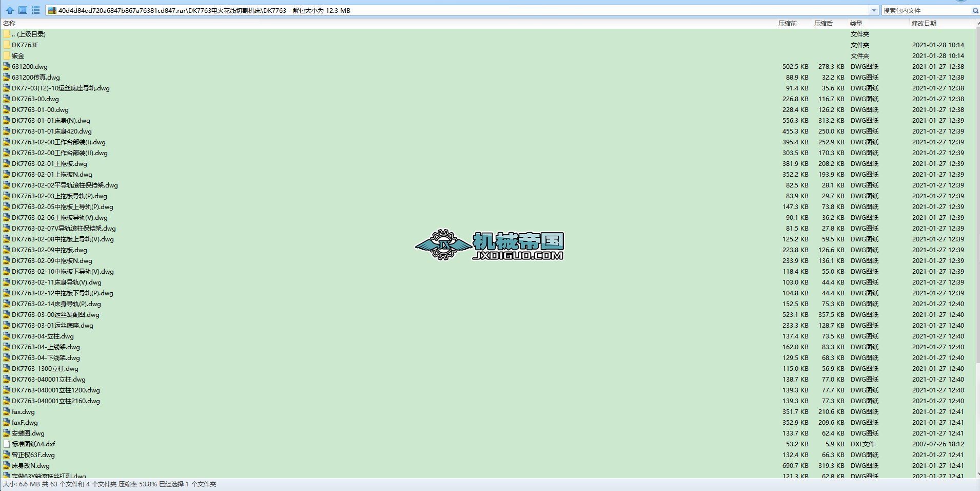980x491 pixels.
Task: Click the folder icon of 钣金
Action: coord(6,55)
